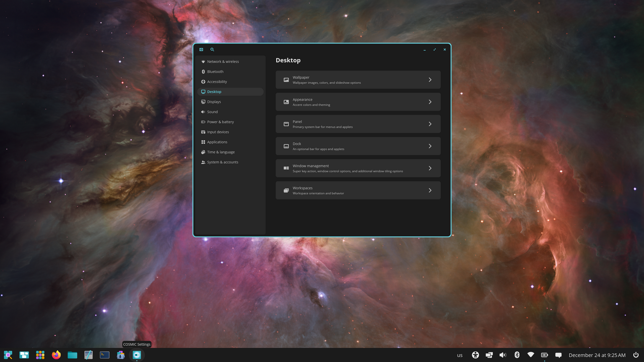Click the battery indicator in the panel
This screenshot has height=362, width=644.
pos(545,355)
